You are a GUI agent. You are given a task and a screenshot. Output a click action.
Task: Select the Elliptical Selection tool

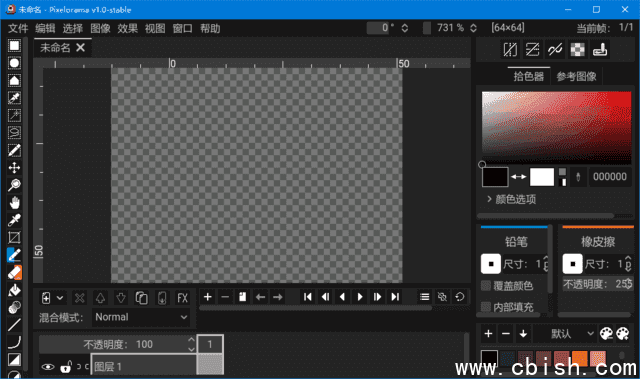point(14,63)
